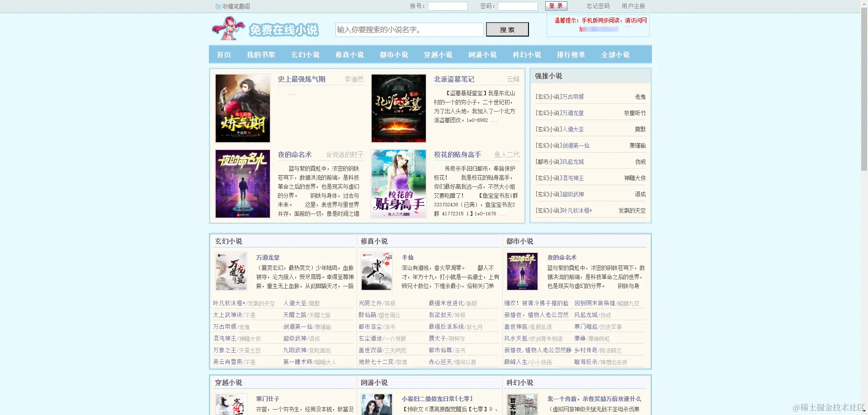This screenshot has width=868, height=415.
Task: Open 叶凡秋沐橙 in 强推小说 list
Action: coord(577,210)
